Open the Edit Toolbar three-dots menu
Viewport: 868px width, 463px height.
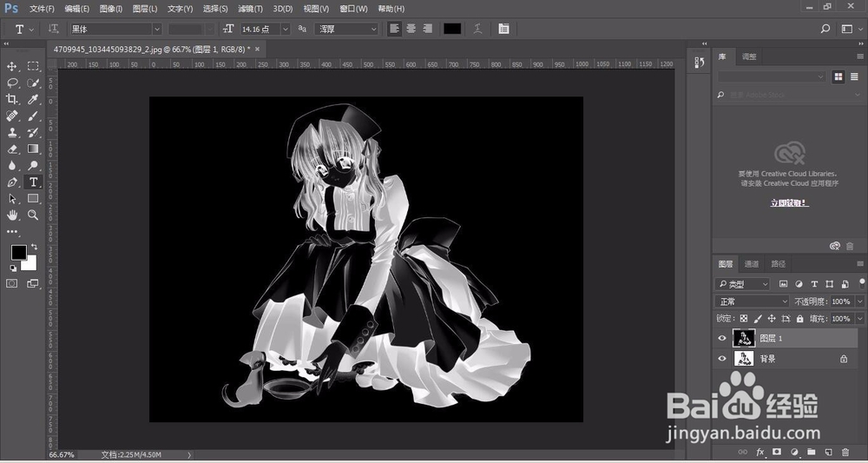tap(11, 231)
